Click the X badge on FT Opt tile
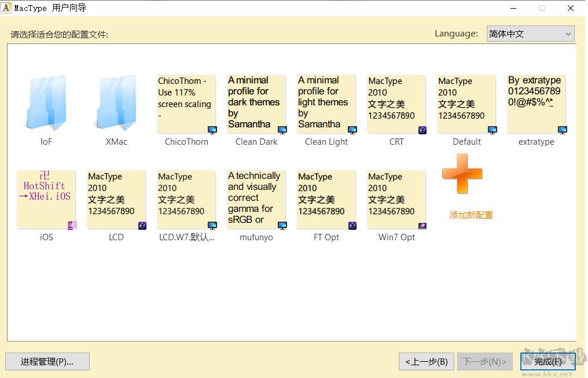 coord(352,225)
